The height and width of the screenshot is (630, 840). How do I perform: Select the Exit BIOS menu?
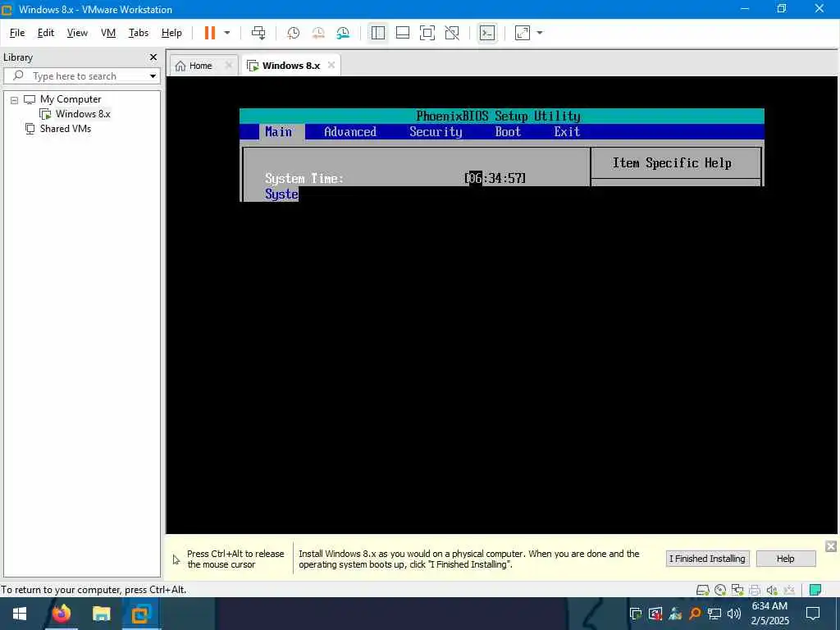point(567,132)
